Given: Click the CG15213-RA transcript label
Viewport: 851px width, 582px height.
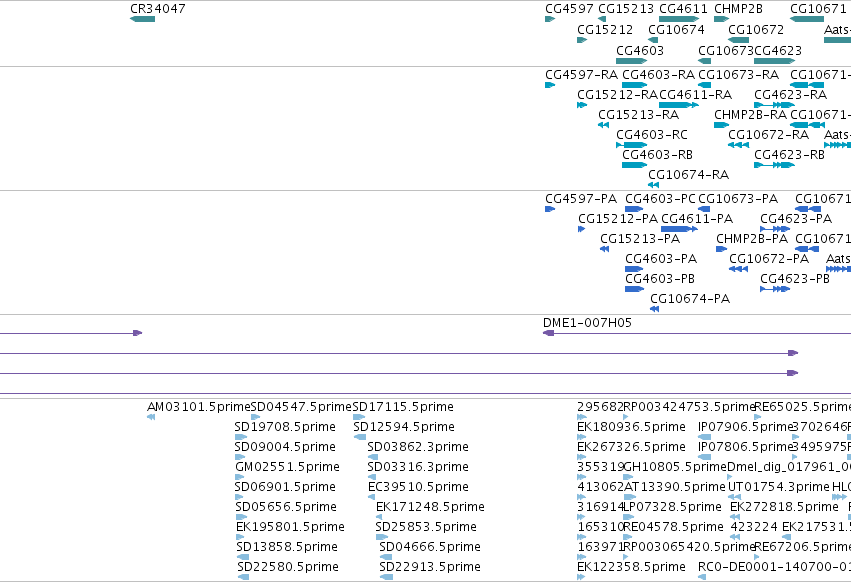Looking at the screenshot, I should (x=638, y=115).
